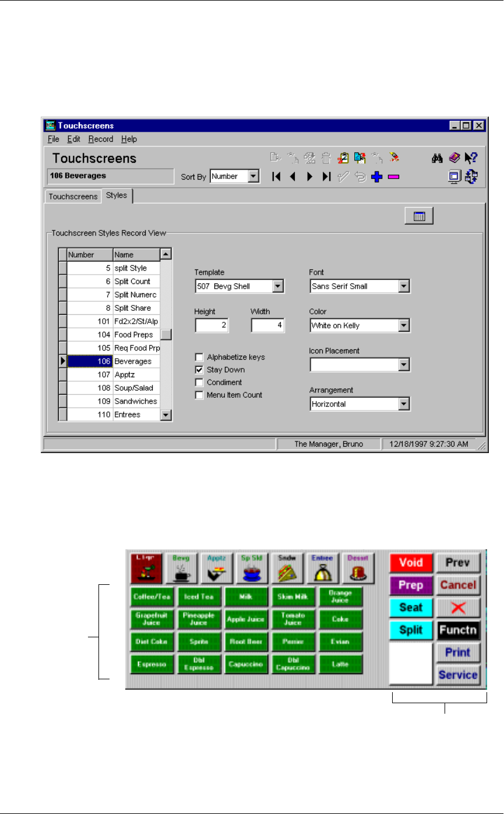Select the Styles tab
Screen dimensions: 504x814
point(117,196)
